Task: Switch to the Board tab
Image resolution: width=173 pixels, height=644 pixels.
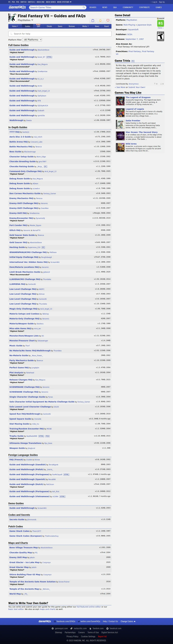Action: pos(106,26)
